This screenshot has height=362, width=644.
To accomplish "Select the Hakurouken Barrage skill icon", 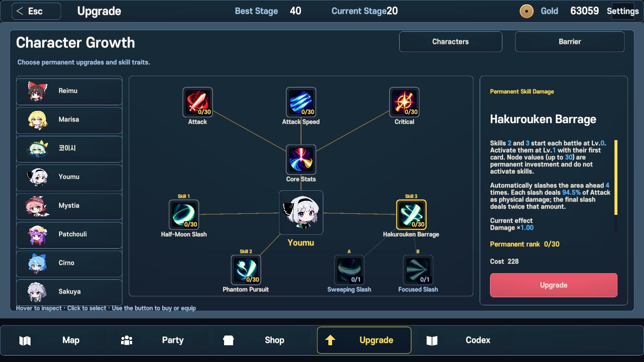I will 411,215.
